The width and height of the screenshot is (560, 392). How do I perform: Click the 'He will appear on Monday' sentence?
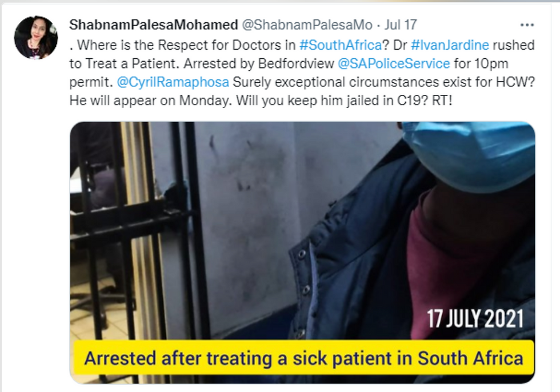[x=151, y=101]
